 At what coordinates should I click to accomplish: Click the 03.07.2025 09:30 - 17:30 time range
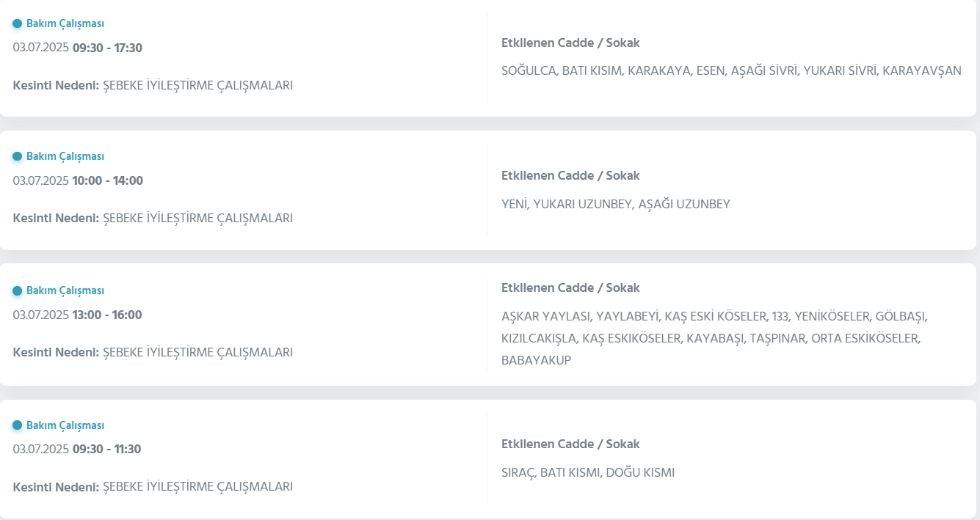tap(78, 48)
